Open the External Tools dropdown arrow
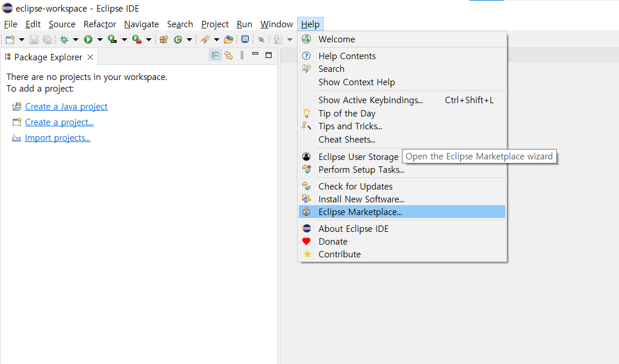Image resolution: width=619 pixels, height=364 pixels. click(149, 39)
